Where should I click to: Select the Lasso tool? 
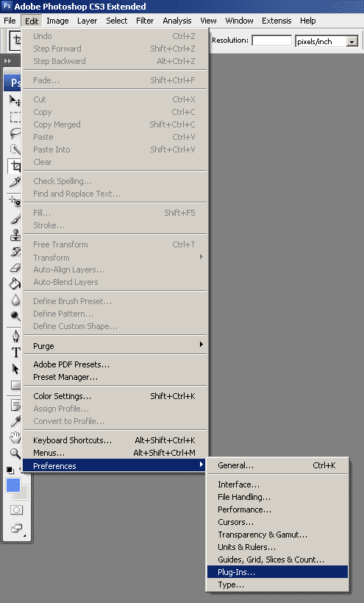[x=15, y=133]
